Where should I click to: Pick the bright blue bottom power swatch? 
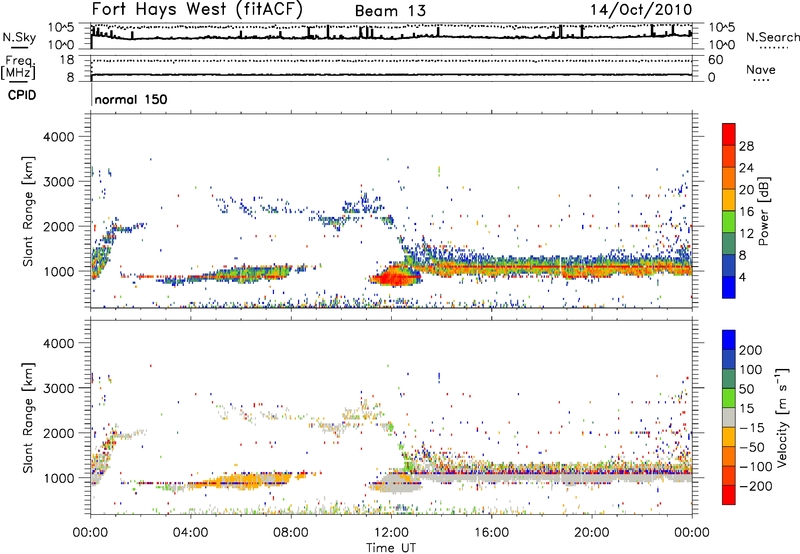(x=729, y=288)
